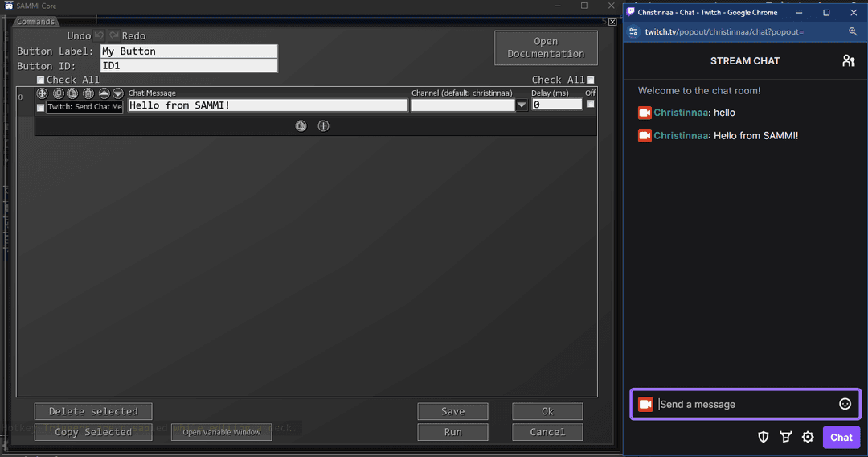Click the Copy Selected button
868x457 pixels.
(93, 432)
